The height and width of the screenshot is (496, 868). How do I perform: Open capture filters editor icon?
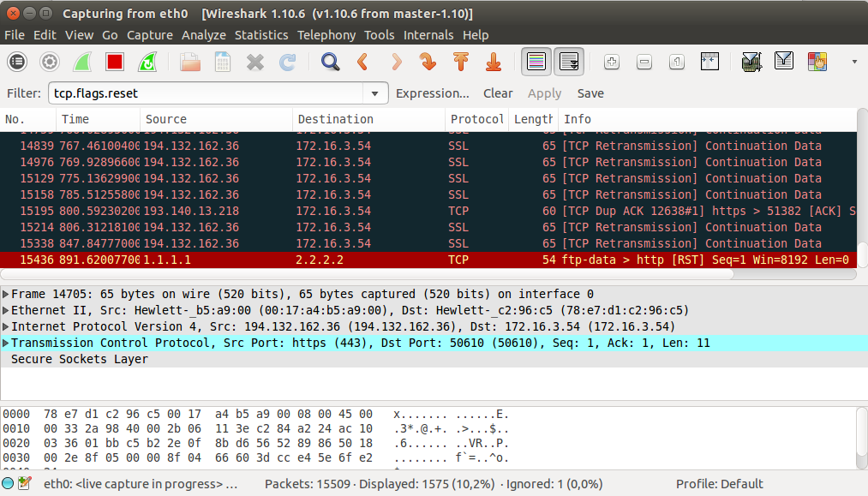751,62
